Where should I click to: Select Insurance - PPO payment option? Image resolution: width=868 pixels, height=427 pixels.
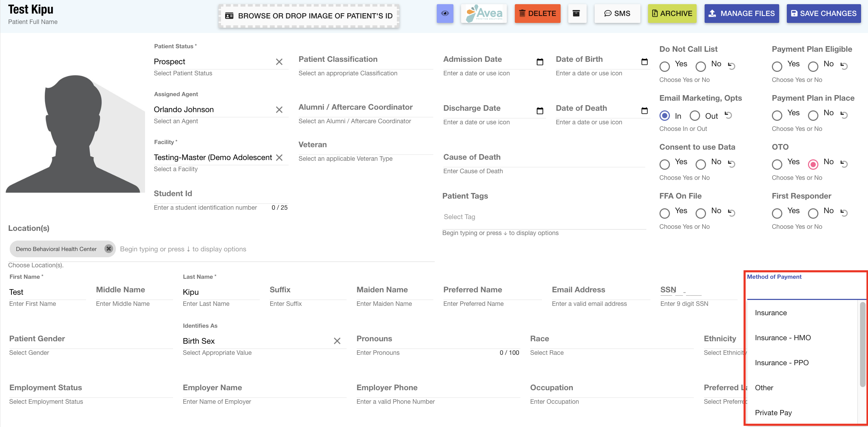tap(782, 363)
